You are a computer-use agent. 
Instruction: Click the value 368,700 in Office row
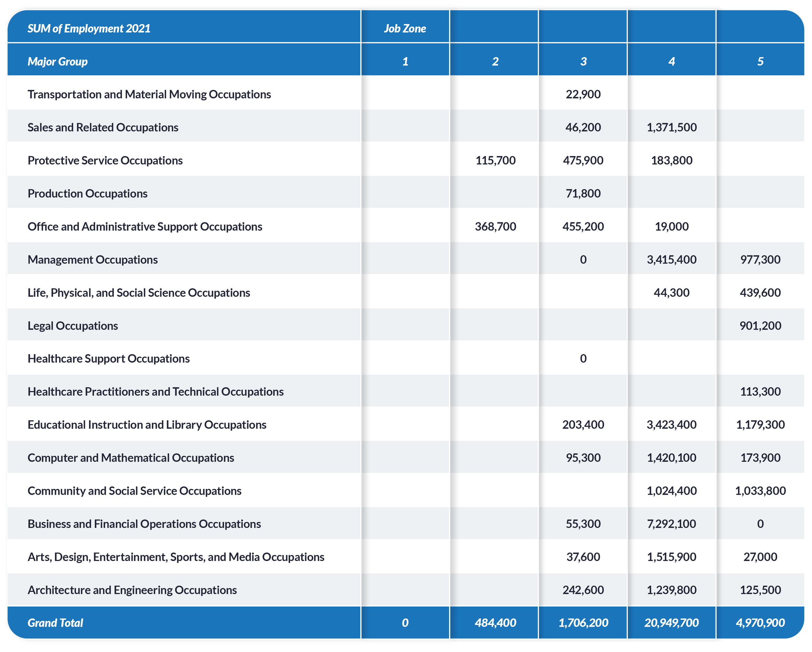point(495,227)
